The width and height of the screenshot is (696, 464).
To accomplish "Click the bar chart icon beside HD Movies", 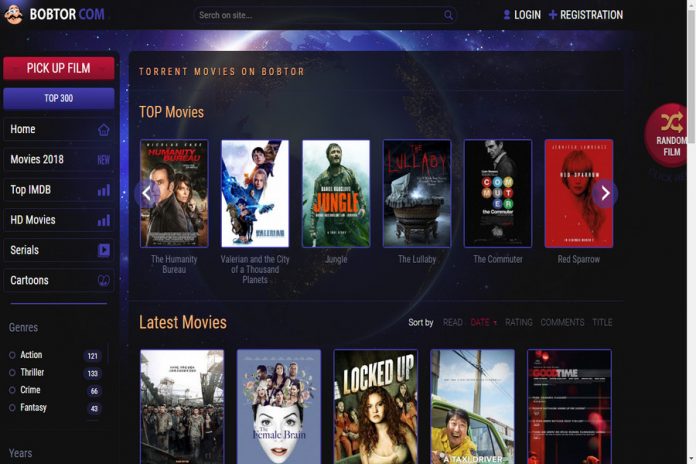I will [103, 220].
